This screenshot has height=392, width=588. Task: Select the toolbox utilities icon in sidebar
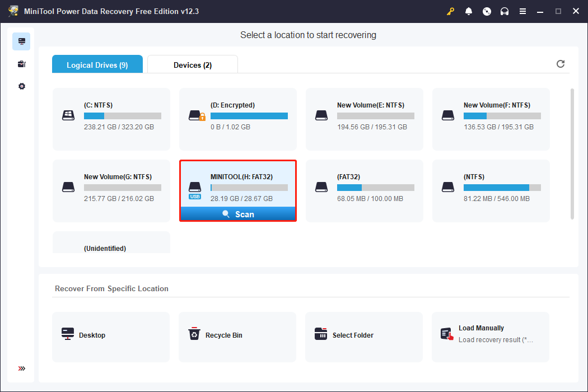pyautogui.click(x=21, y=64)
